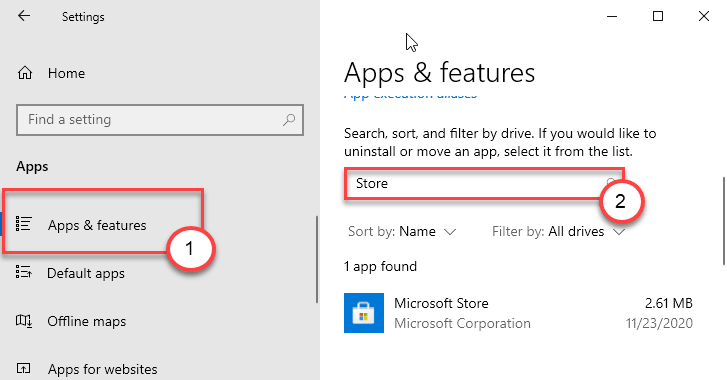Open the Sort by Name dropdown
This screenshot has width=727, height=380.
click(x=402, y=231)
